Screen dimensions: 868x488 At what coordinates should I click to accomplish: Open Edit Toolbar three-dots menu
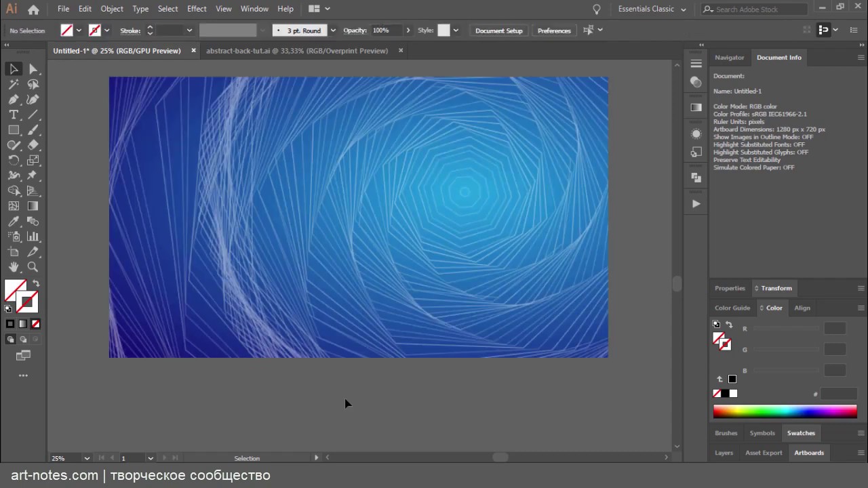pyautogui.click(x=23, y=375)
